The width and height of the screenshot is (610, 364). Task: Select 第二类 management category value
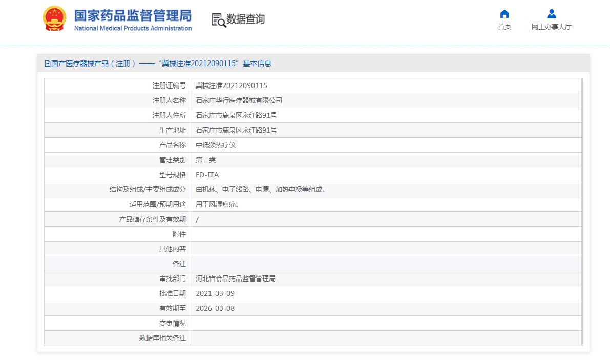pyautogui.click(x=205, y=160)
